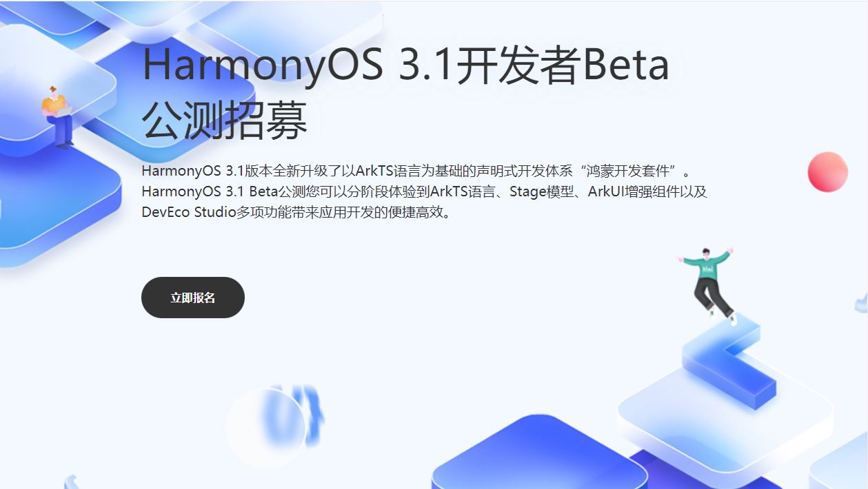
Task: Click the partial blue shape at right edge
Action: [x=862, y=302]
